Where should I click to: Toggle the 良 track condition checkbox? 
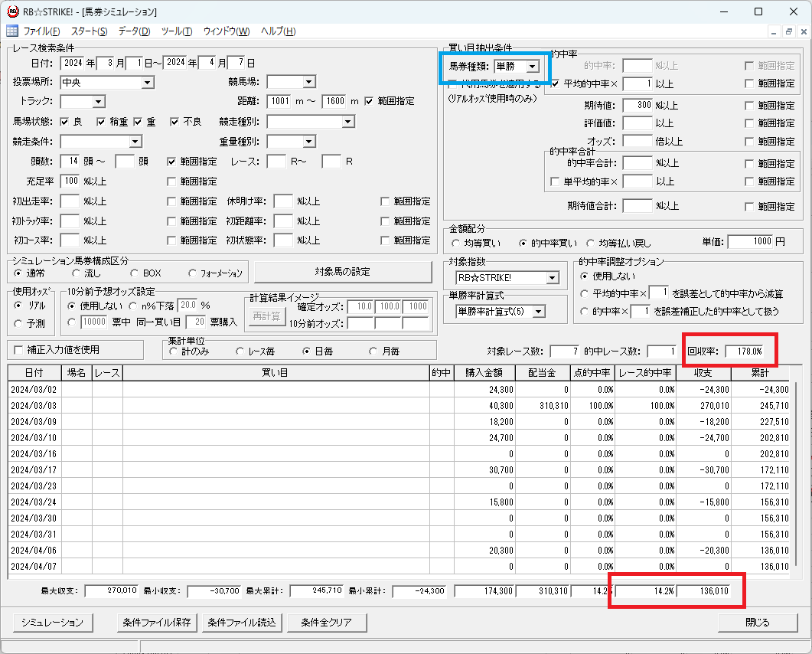point(64,122)
